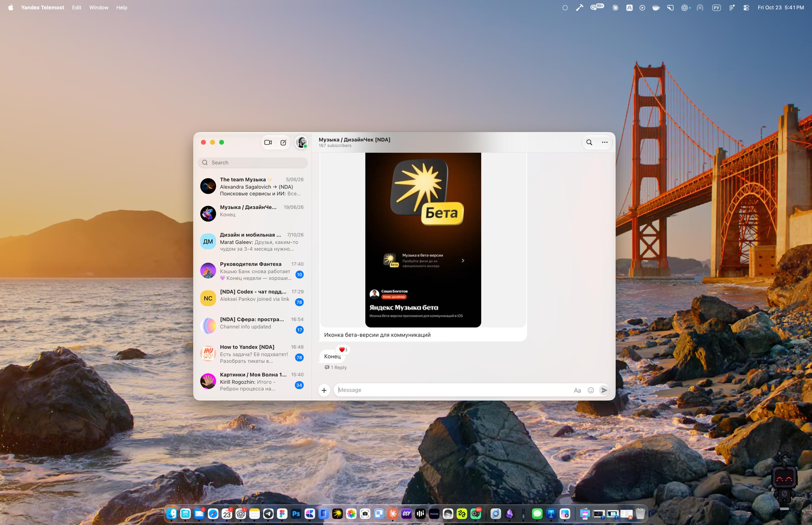Open Messages from the Dock
This screenshot has width=812, height=525.
[x=537, y=513]
